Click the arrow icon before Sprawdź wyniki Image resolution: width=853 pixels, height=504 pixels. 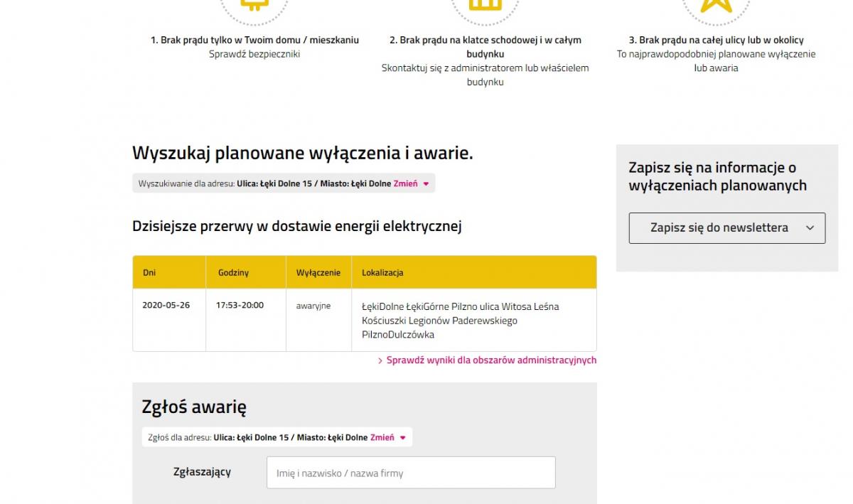[381, 361]
